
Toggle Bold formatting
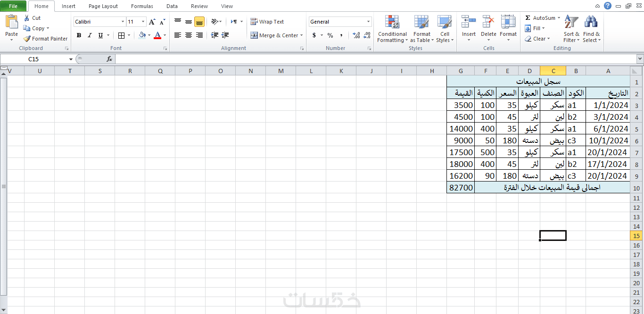coord(79,35)
